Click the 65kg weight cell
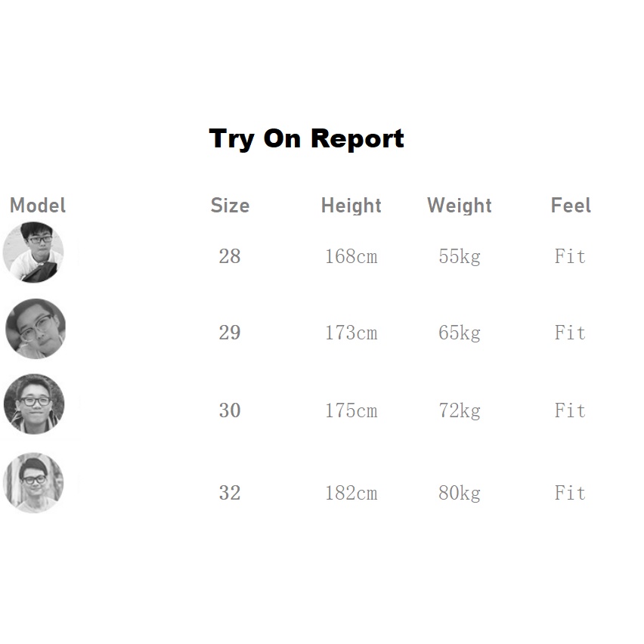Screen dimensions: 644x644 point(460,333)
